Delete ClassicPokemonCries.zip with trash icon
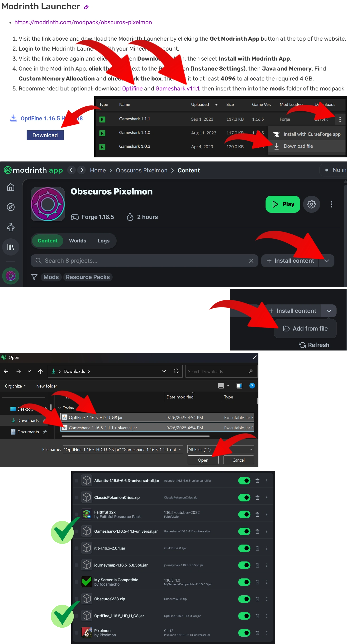Image resolution: width=347 pixels, height=644 pixels. click(257, 497)
